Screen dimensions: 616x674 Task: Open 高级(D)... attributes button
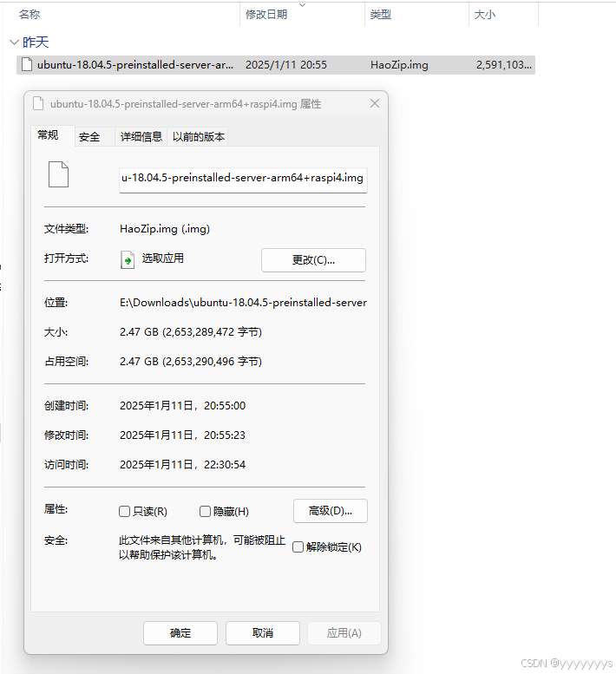click(x=331, y=511)
